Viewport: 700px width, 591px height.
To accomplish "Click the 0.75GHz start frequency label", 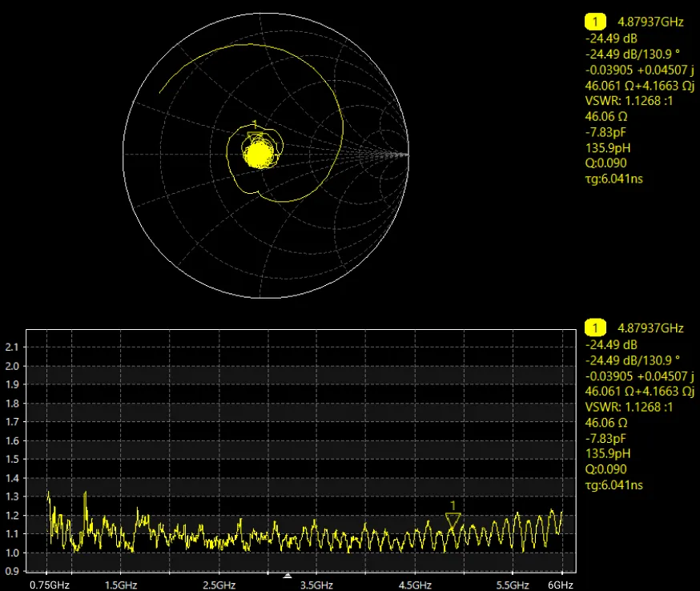I will pyautogui.click(x=50, y=585).
